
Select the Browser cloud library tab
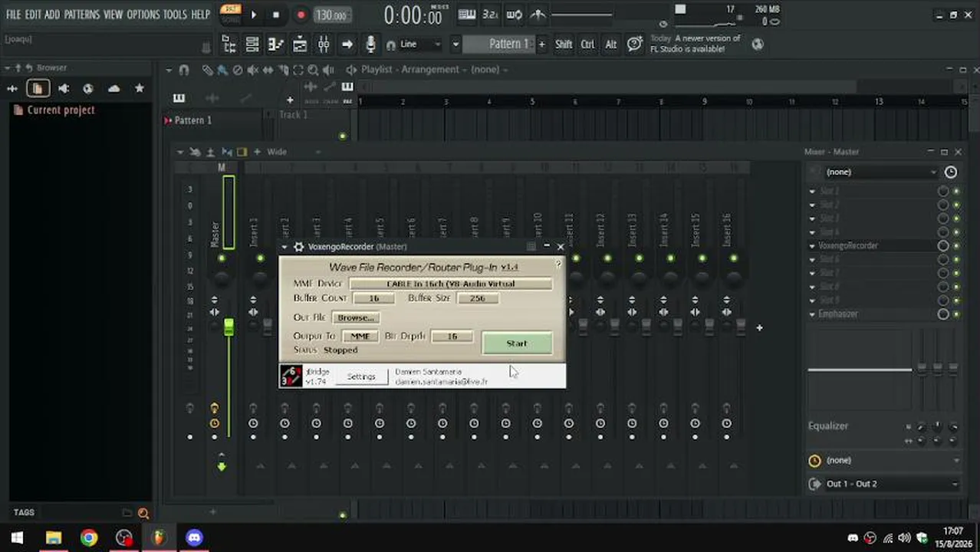(113, 88)
